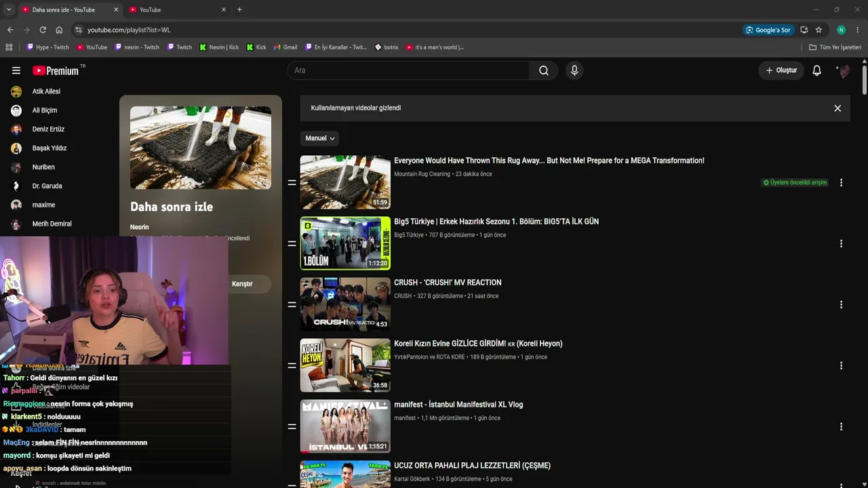868x488 pixels.
Task: Open the 'Merih Demiral' subscription
Action: point(52,224)
